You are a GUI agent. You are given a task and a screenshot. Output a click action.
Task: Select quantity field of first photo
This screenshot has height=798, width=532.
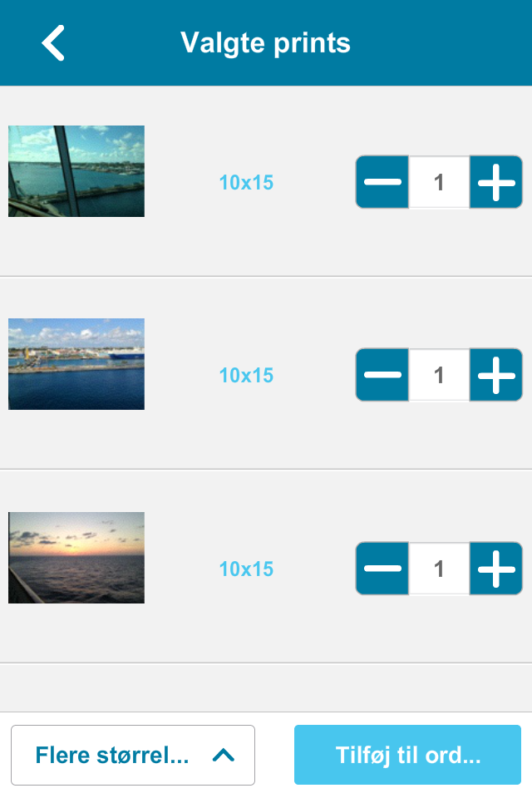click(439, 182)
